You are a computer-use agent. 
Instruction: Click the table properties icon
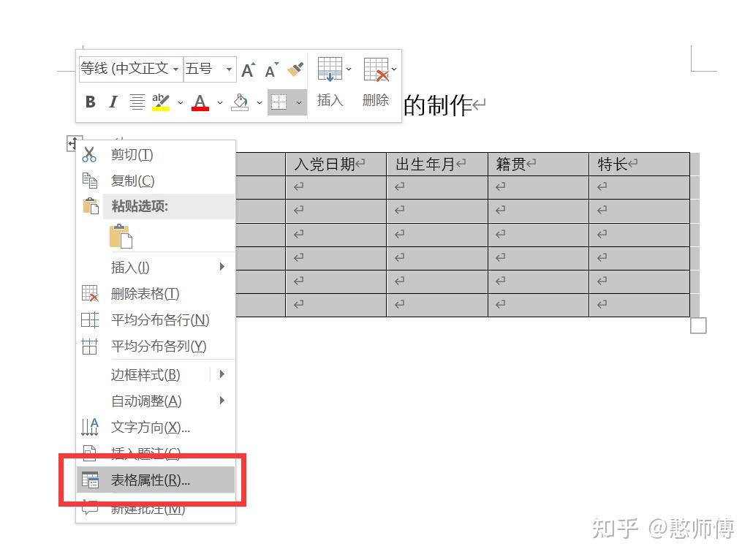(x=90, y=480)
